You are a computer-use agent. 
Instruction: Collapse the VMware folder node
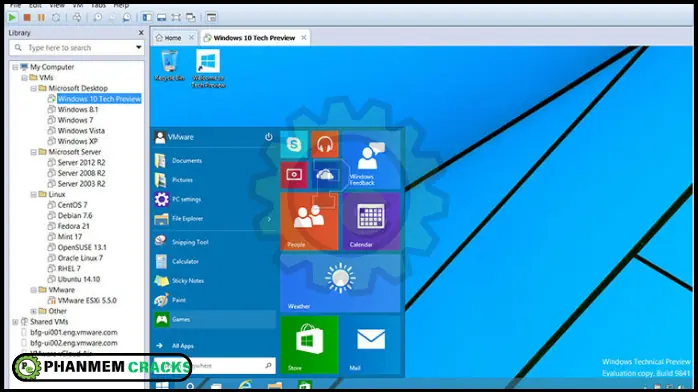33,290
